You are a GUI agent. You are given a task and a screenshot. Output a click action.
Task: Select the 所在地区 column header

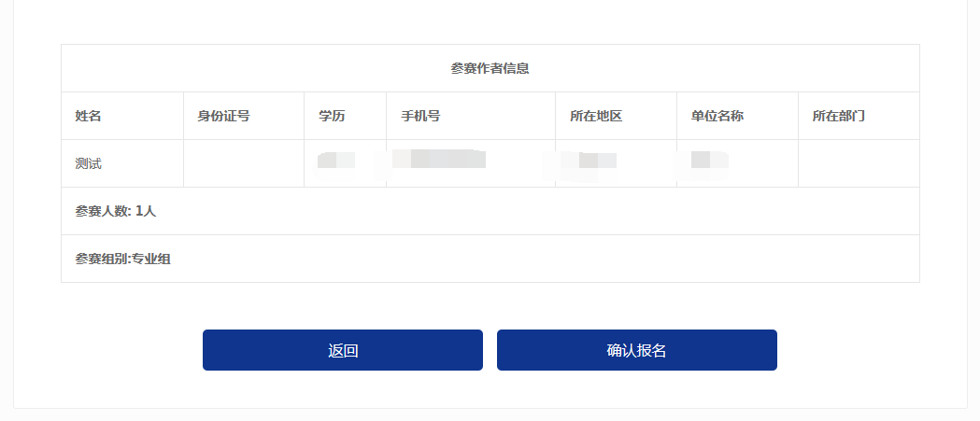pyautogui.click(x=596, y=117)
